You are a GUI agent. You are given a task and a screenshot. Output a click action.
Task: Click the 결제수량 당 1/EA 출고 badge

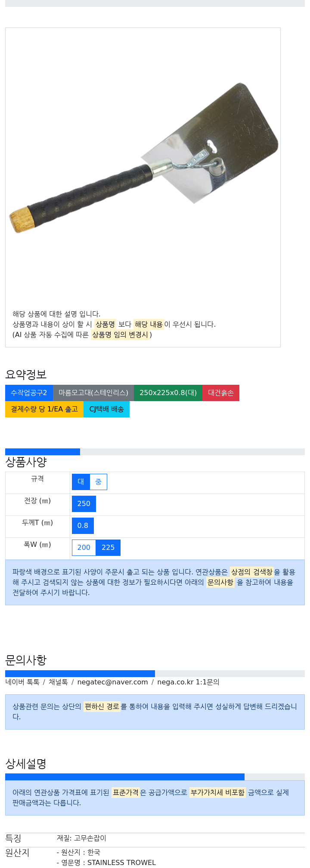(x=44, y=409)
